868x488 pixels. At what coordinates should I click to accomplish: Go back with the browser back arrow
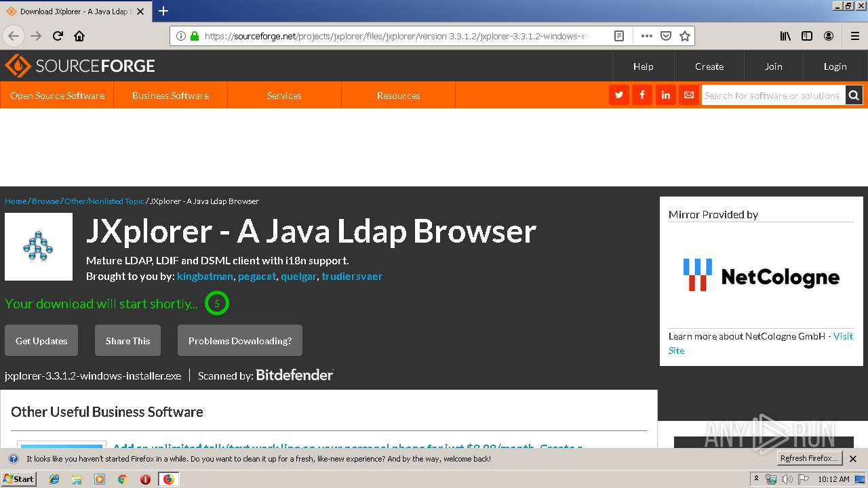pyautogui.click(x=14, y=36)
